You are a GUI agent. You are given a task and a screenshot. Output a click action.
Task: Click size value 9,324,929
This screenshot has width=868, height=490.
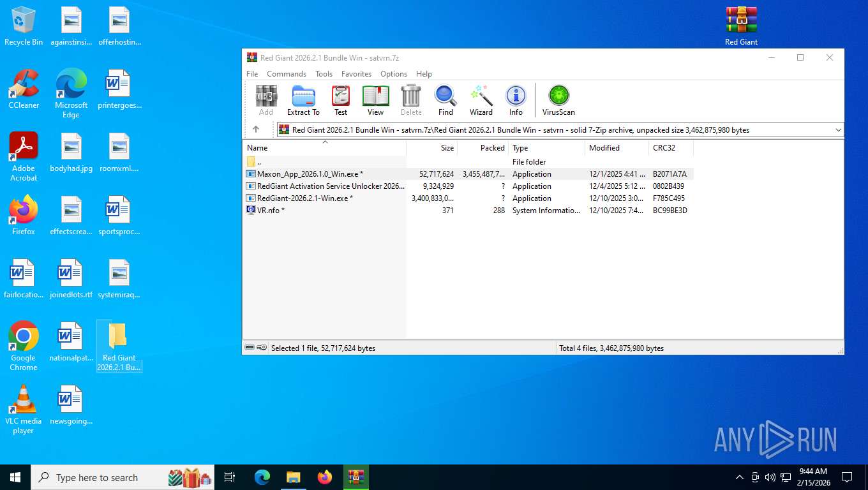pyautogui.click(x=438, y=186)
